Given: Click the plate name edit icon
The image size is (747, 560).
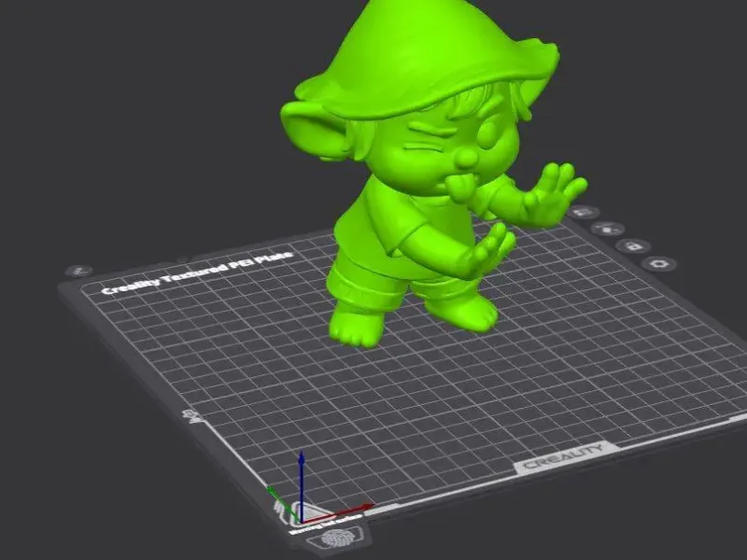Looking at the screenshot, I should click(79, 271).
